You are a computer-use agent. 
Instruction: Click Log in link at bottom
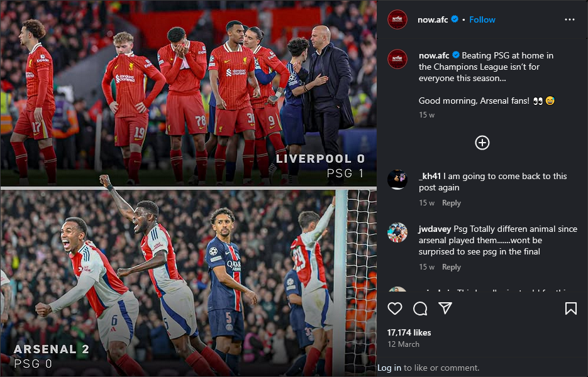pyautogui.click(x=389, y=368)
